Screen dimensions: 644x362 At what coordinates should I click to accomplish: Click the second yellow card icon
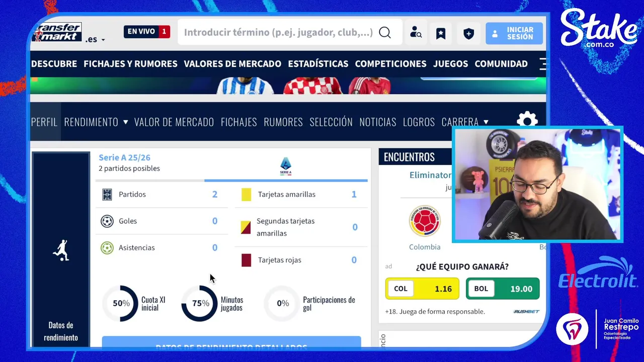click(246, 227)
